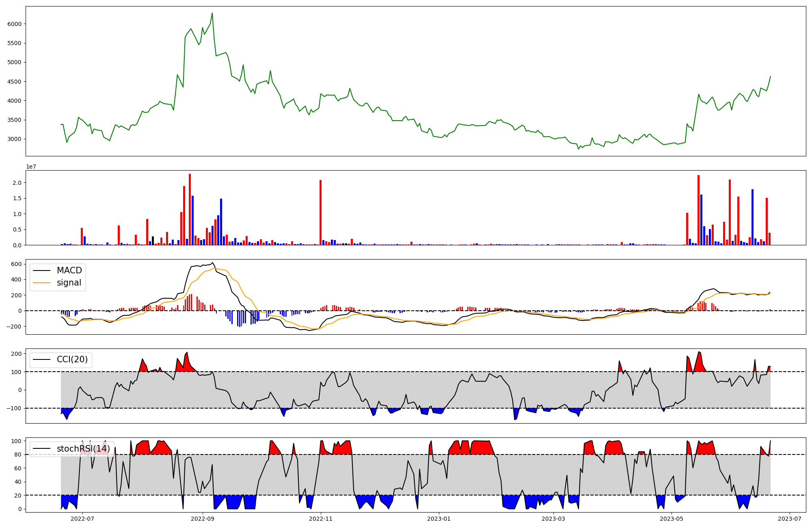Click the 6000 price axis tick label
Image resolution: width=812 pixels, height=528 pixels.
(15, 24)
